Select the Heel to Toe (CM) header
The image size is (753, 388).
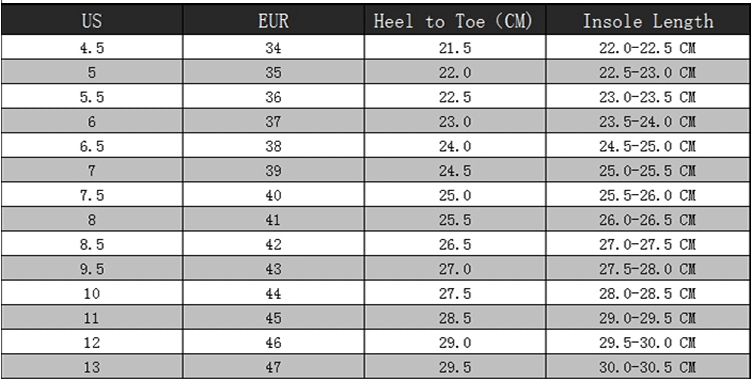[x=455, y=21]
